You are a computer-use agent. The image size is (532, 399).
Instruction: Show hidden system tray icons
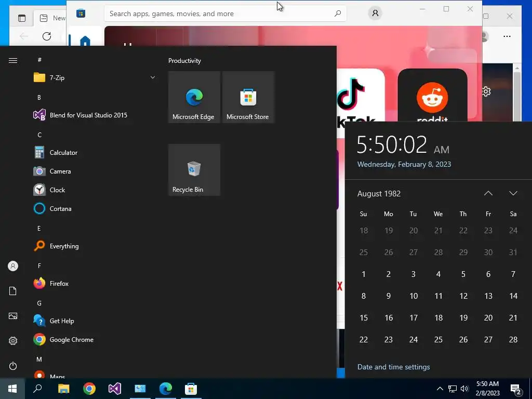[440, 389]
